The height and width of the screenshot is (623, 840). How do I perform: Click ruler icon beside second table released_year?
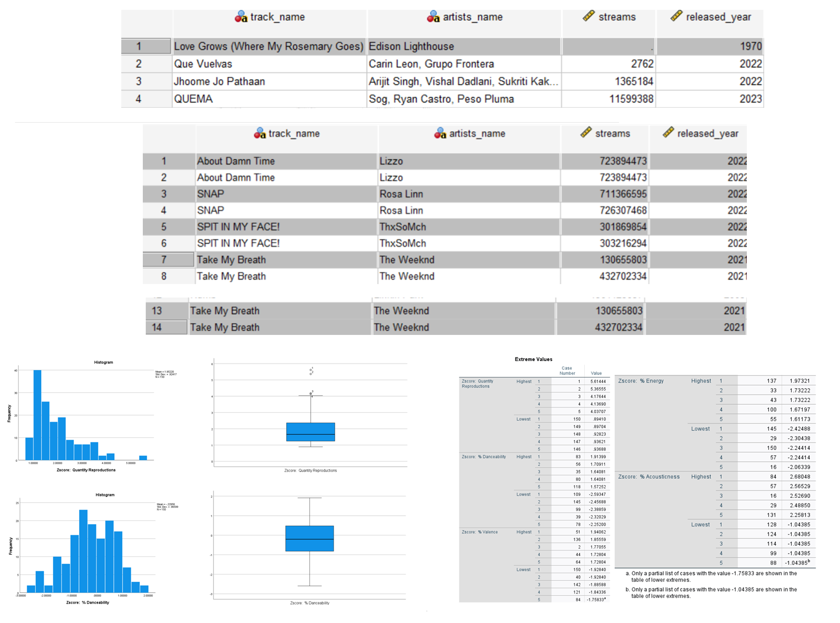click(x=668, y=133)
